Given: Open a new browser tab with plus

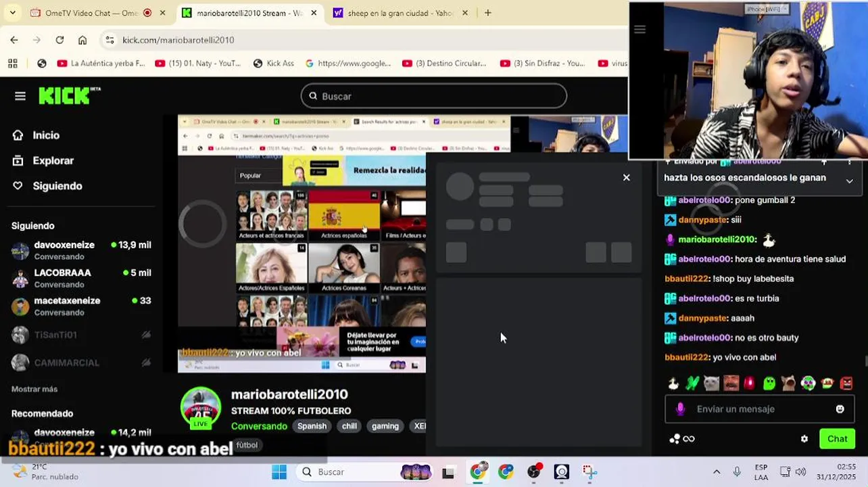Looking at the screenshot, I should (488, 13).
